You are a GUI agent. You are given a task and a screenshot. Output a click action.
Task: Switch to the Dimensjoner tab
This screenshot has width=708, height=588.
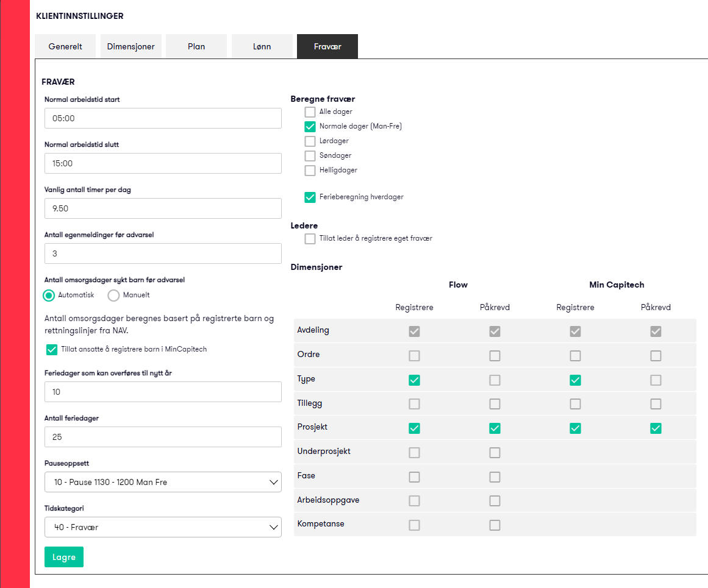tap(131, 46)
